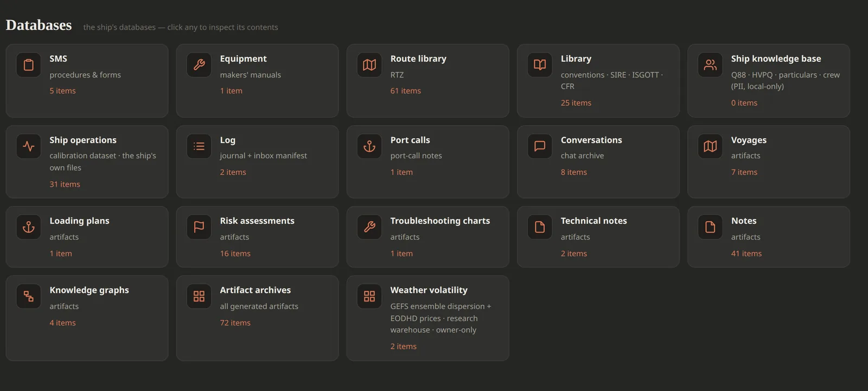Select the Log database title
The image size is (868, 391).
(x=228, y=140)
